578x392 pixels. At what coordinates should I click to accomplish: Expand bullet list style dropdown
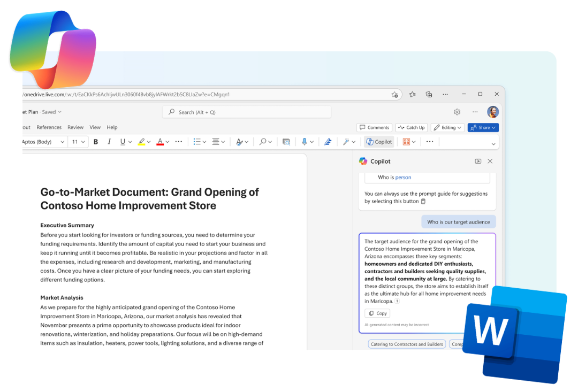[x=204, y=142]
